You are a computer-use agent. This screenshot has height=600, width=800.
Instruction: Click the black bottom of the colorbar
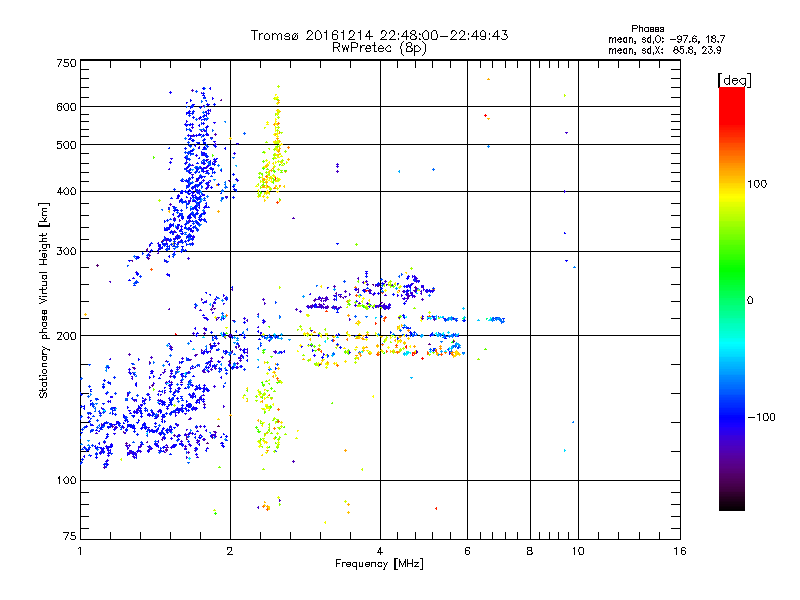(x=732, y=503)
